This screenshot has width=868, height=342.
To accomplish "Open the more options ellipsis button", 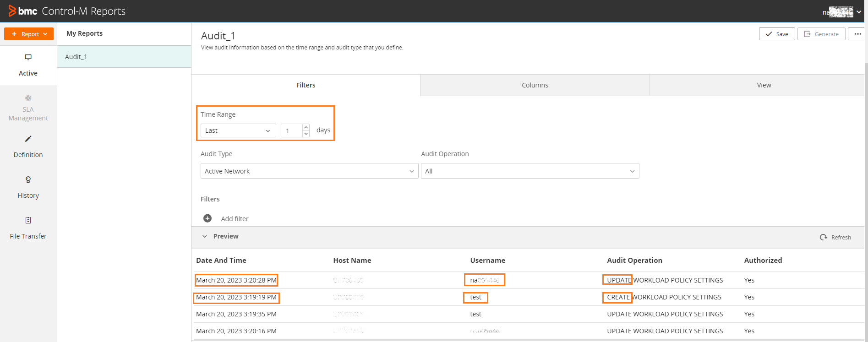I will 857,34.
